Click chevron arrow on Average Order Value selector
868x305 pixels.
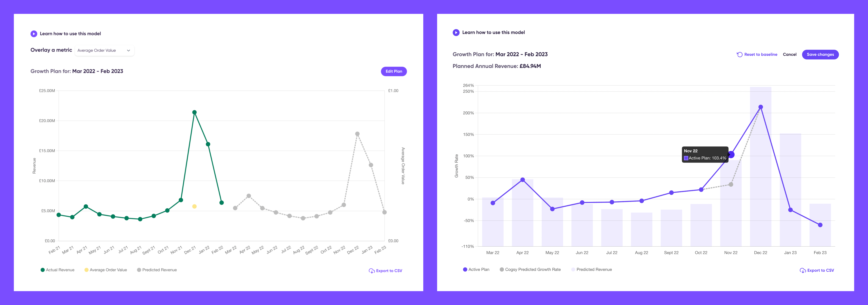pos(128,50)
